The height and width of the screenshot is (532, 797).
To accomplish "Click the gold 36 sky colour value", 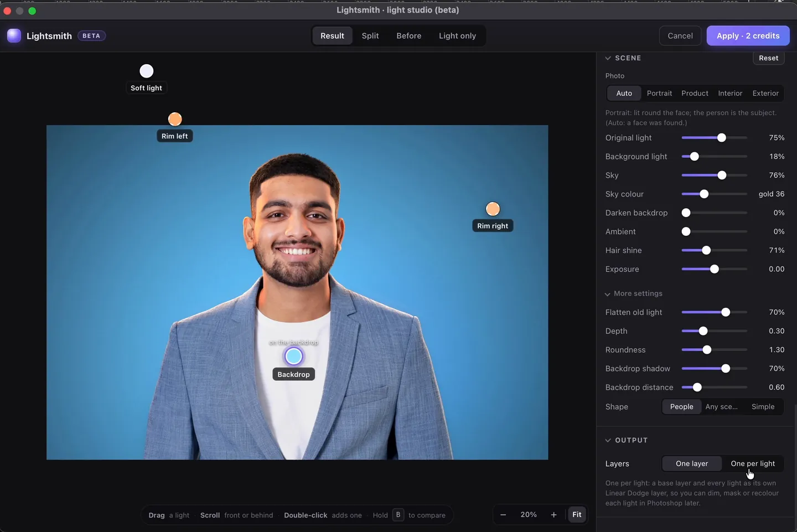I will click(x=772, y=194).
